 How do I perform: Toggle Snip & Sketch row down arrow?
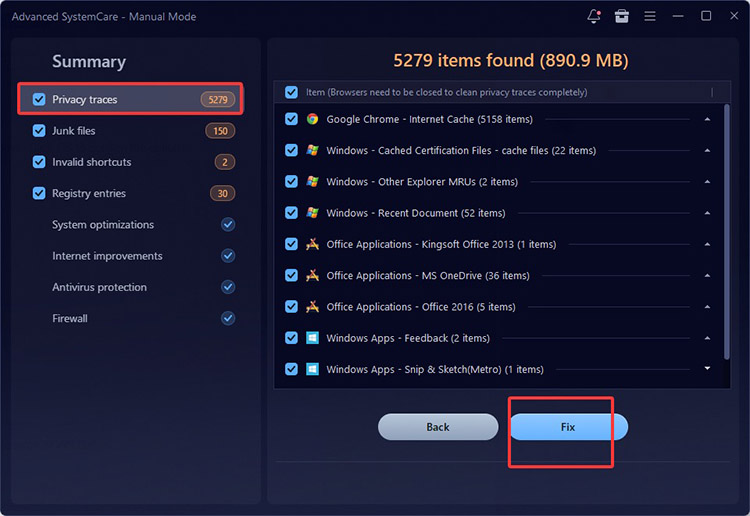[x=707, y=368]
